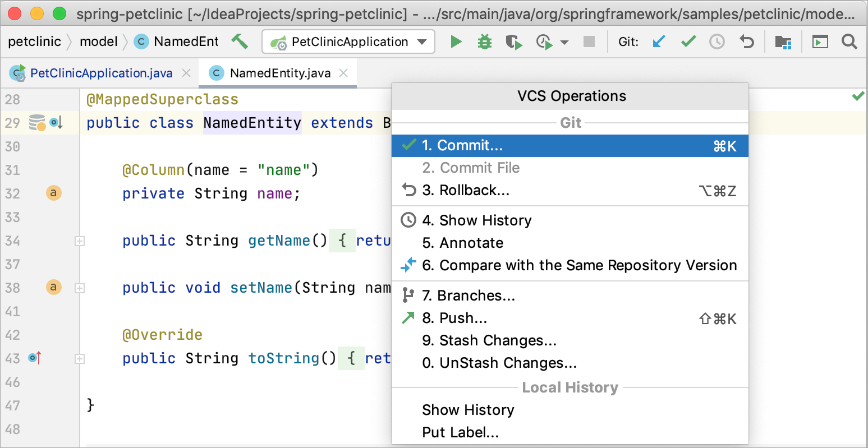Click the Run Anything window icon
This screenshot has height=448, width=868.
coord(820,41)
